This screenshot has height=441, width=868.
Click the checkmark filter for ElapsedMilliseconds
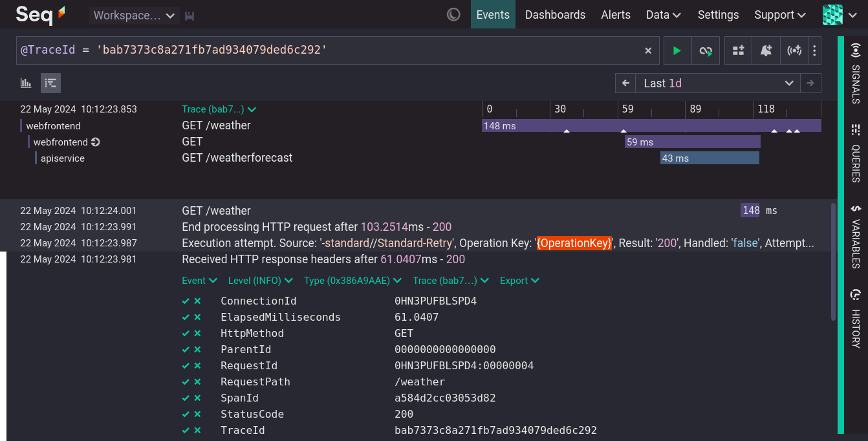coord(186,317)
